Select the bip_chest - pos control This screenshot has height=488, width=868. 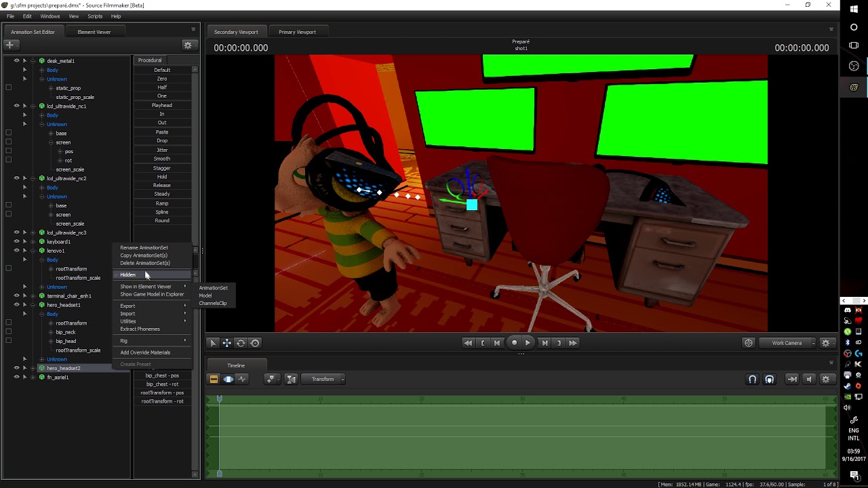pos(162,375)
